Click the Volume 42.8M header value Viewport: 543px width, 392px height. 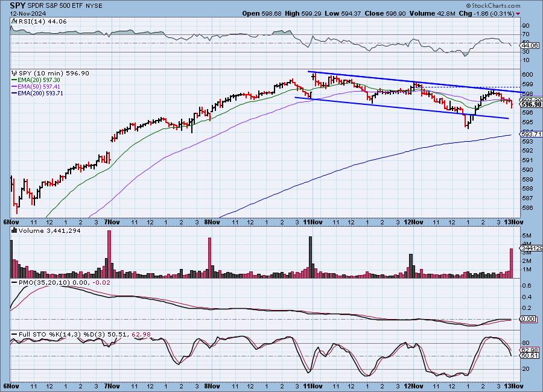click(x=432, y=13)
